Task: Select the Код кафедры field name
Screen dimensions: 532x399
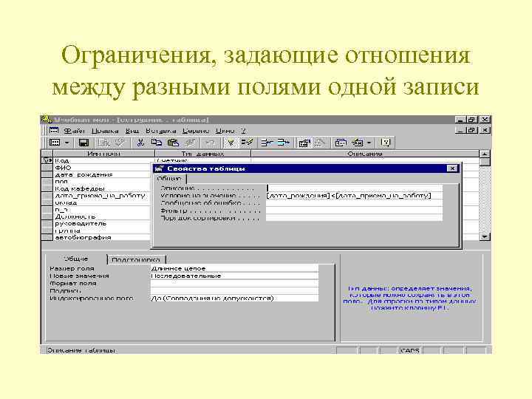Action: (x=80, y=189)
